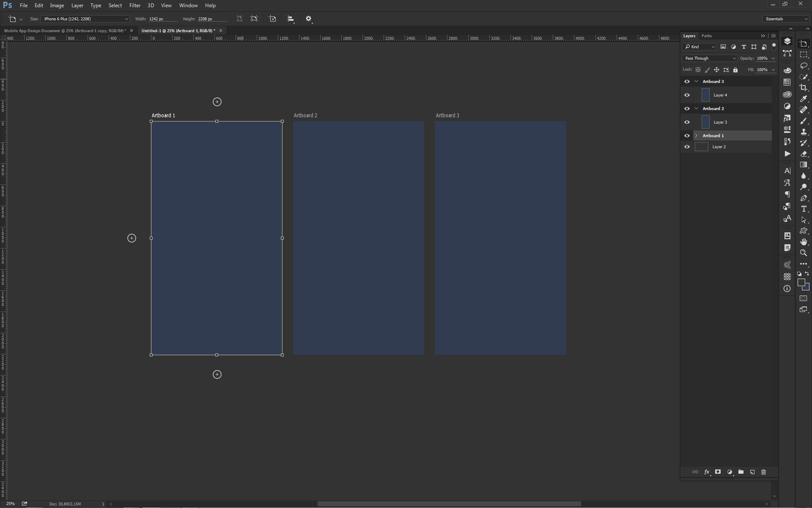Hide Layer 4 visibility
Image resolution: width=812 pixels, height=508 pixels.
coord(687,95)
